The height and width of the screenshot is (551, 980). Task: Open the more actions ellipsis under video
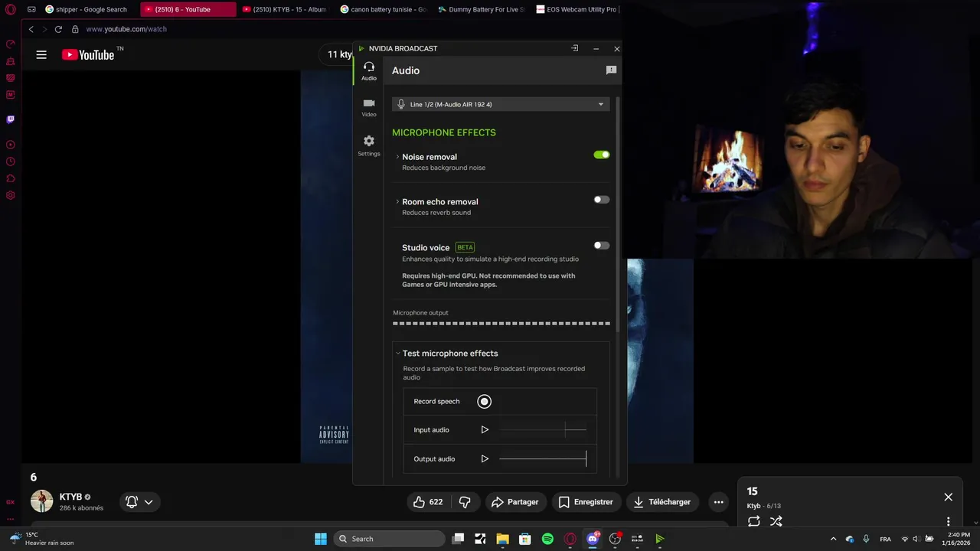coord(718,502)
